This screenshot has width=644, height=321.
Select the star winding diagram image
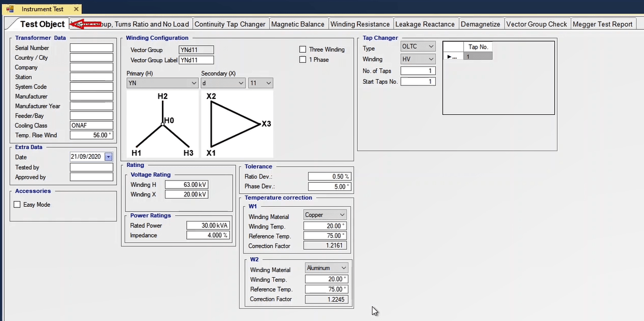click(162, 124)
